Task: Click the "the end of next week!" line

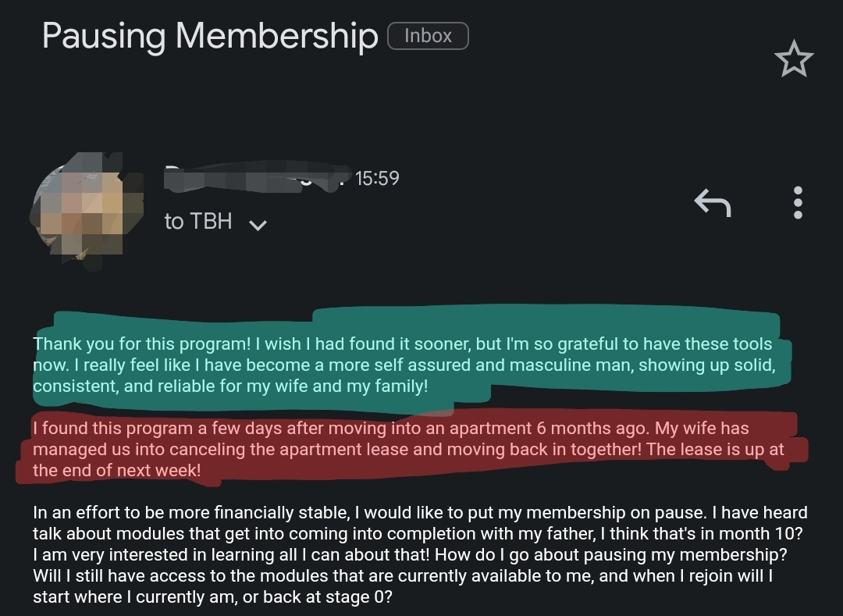Action: pos(117,471)
